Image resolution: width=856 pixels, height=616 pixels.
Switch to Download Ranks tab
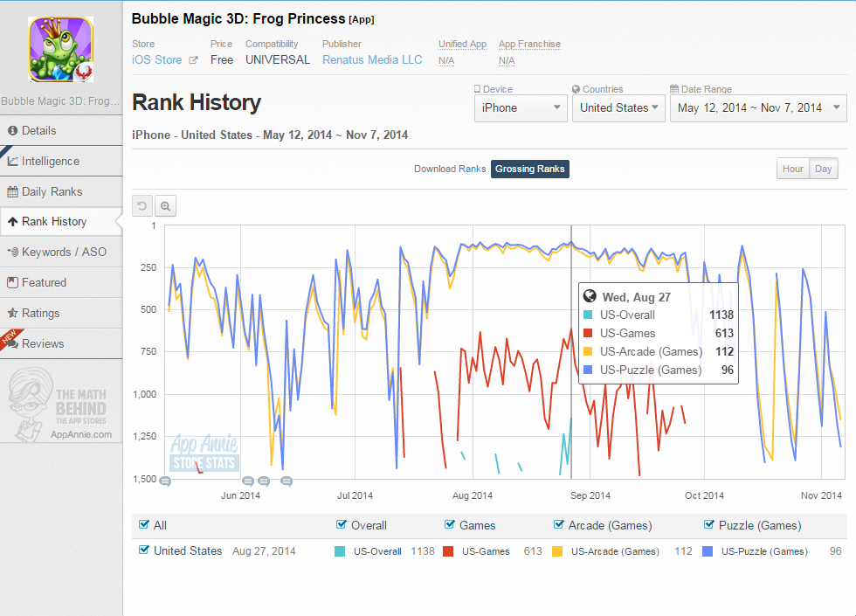point(450,169)
